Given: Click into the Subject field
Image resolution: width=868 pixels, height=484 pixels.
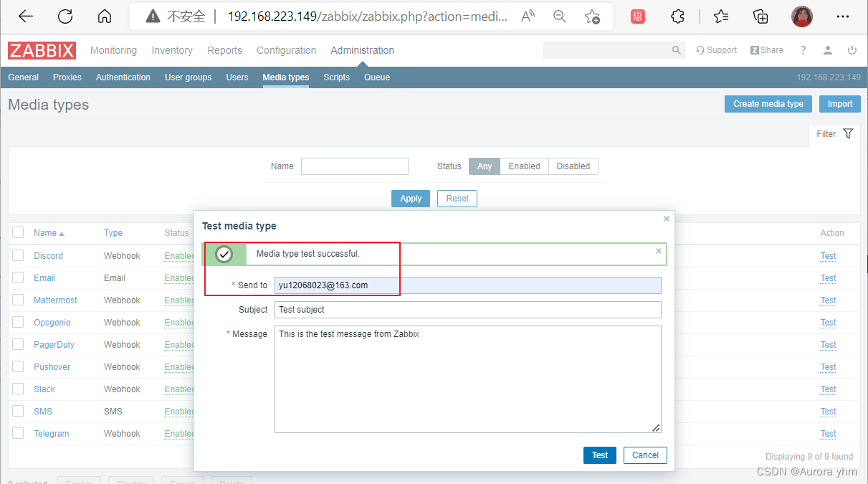Looking at the screenshot, I should click(468, 310).
